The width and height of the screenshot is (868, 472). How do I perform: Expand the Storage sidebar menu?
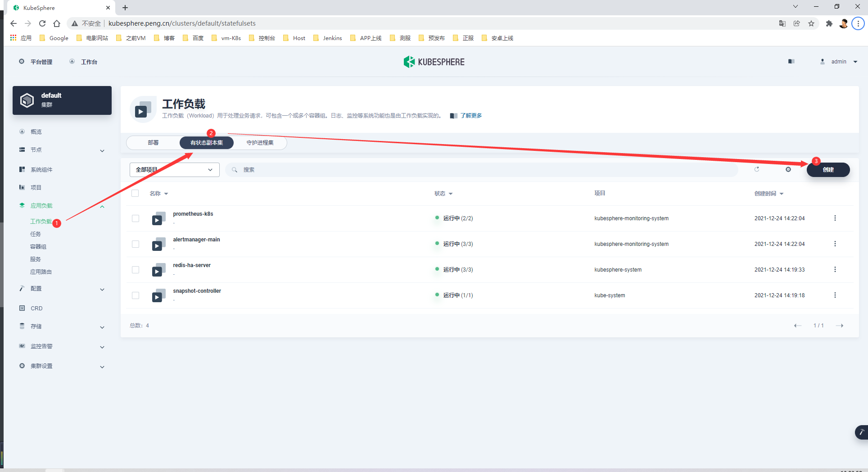coord(102,327)
